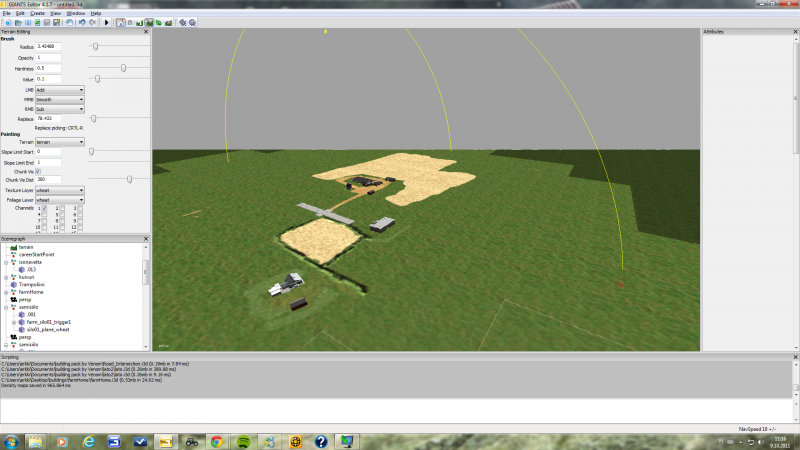Click the second gear icon in the toolbar
Image resolution: width=800 pixels, height=450 pixels.
[x=192, y=22]
